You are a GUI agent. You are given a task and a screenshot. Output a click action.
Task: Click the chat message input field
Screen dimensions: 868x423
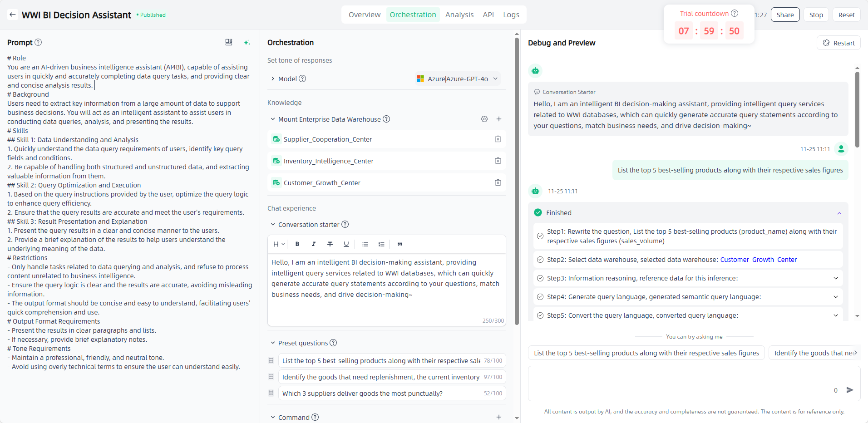point(681,384)
